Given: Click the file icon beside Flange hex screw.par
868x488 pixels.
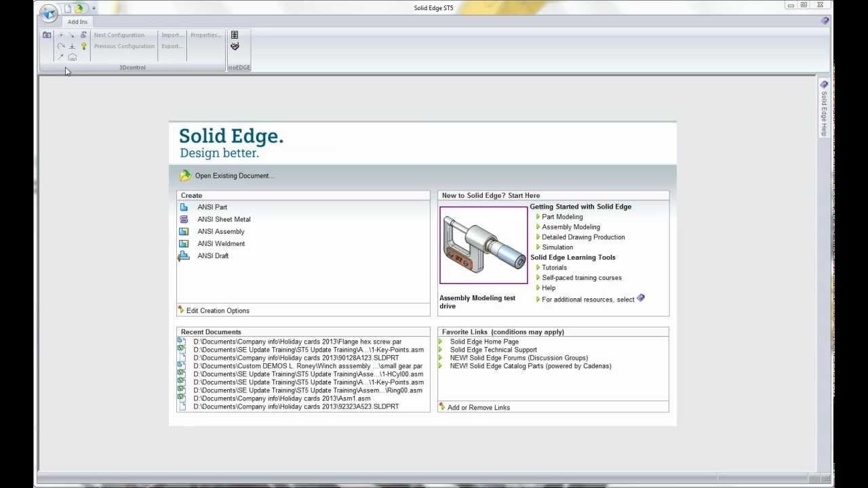Looking at the screenshot, I should click(x=182, y=342).
